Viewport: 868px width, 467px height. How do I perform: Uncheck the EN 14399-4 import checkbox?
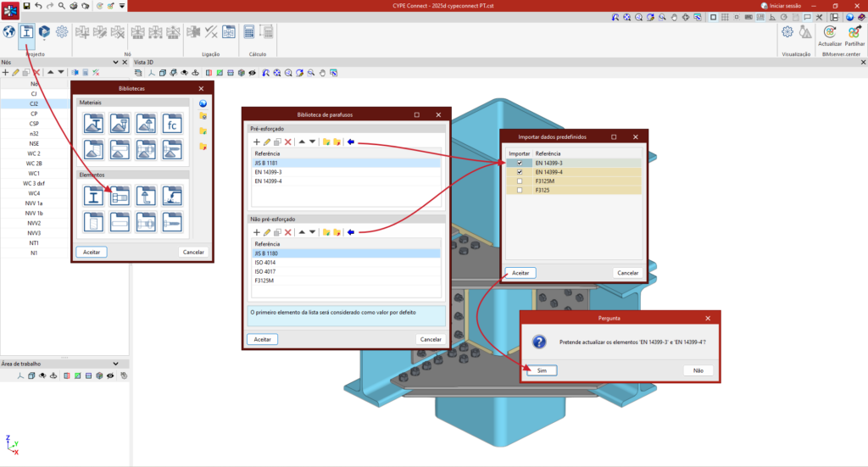point(520,172)
